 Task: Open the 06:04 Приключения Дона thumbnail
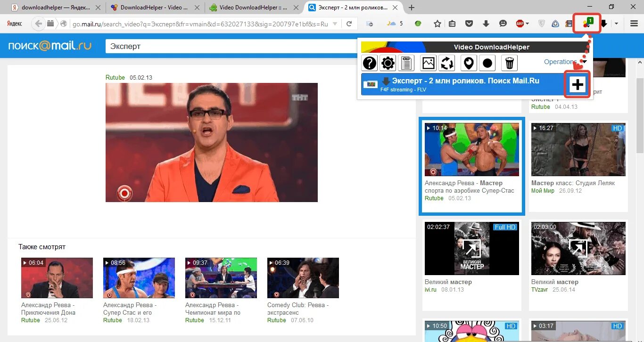click(x=57, y=278)
